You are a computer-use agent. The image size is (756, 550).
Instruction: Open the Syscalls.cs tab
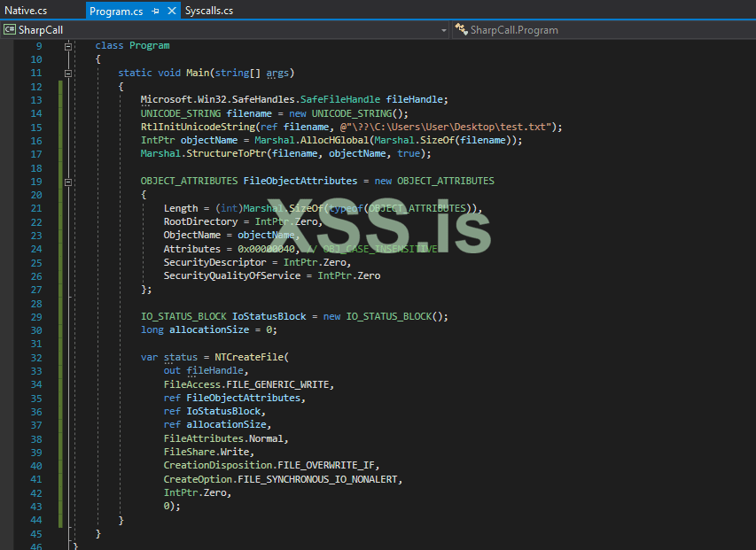coord(209,12)
